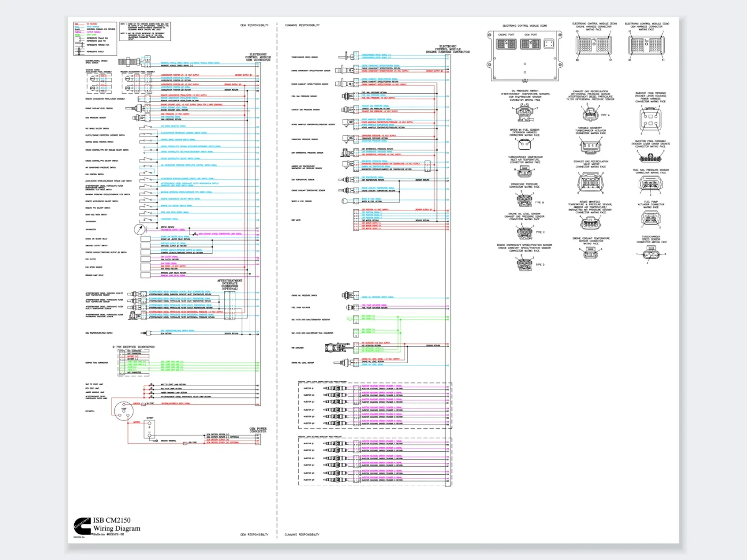Select the tachometer gauge symbol

[139, 229]
